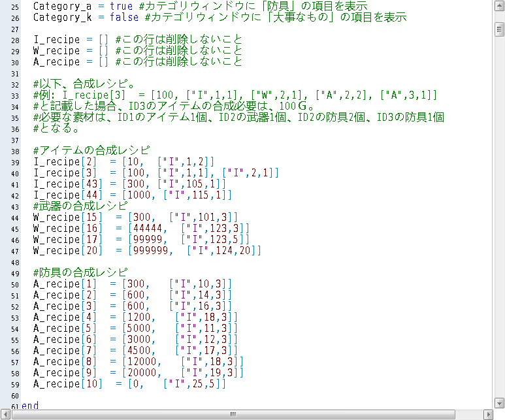Click the value 12000 in A_recipe[8]
This screenshot has height=420, width=505.
[142, 361]
